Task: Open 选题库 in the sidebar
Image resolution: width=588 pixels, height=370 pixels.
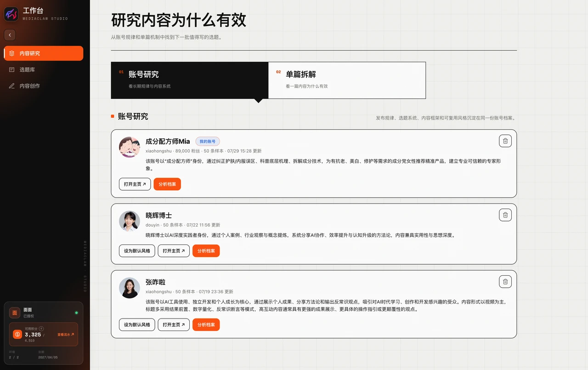Action: click(44, 70)
